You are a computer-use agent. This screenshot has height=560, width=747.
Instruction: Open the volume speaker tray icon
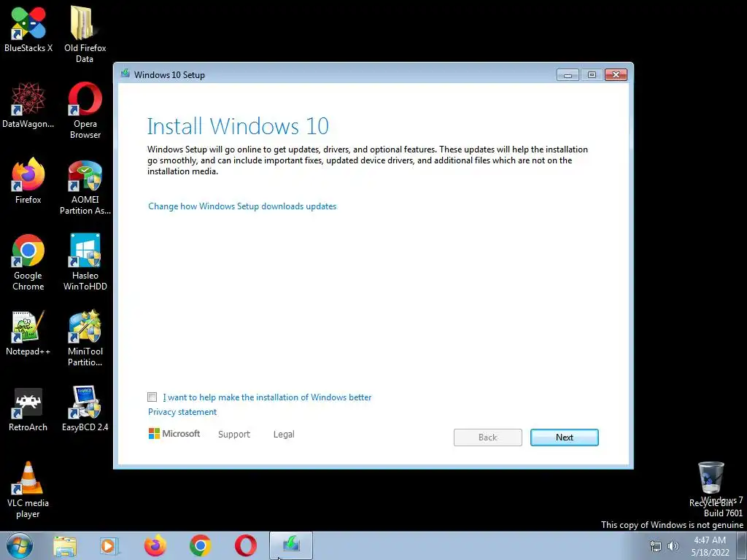673,546
